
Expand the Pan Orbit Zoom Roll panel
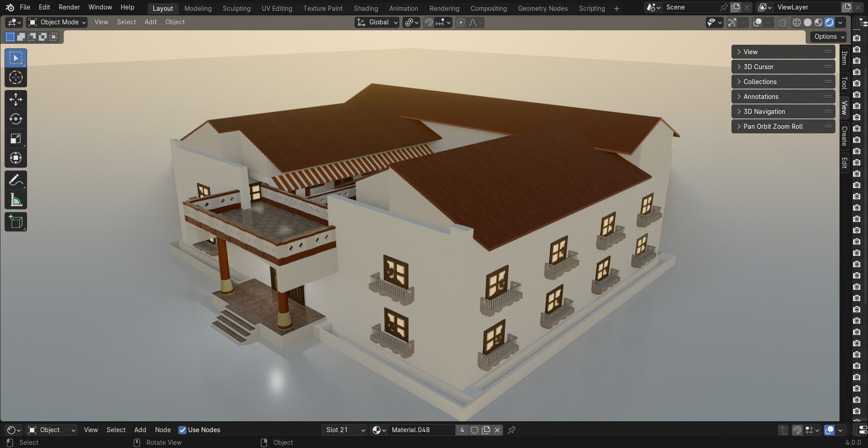point(783,127)
